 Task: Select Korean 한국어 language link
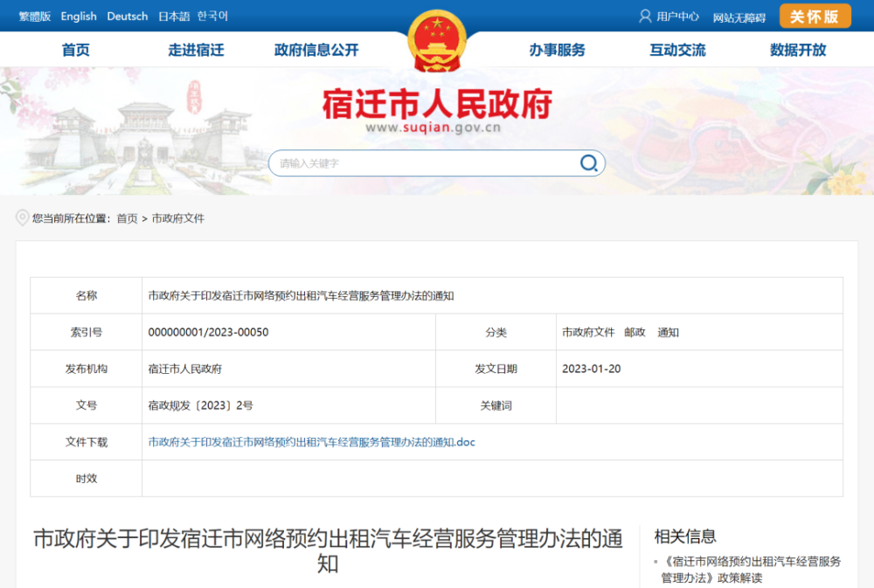pos(212,17)
